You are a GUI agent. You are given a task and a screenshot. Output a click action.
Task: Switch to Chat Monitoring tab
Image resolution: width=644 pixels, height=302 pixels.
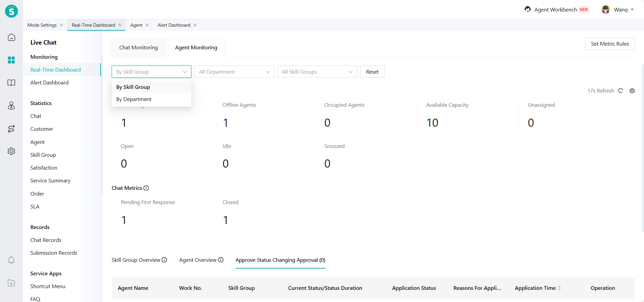[138, 47]
